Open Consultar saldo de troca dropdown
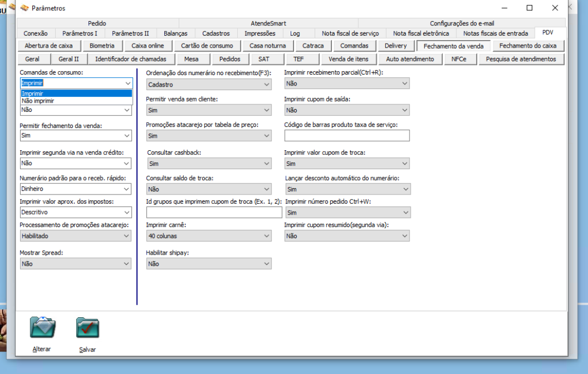Image resolution: width=588 pixels, height=374 pixels. pyautogui.click(x=209, y=189)
